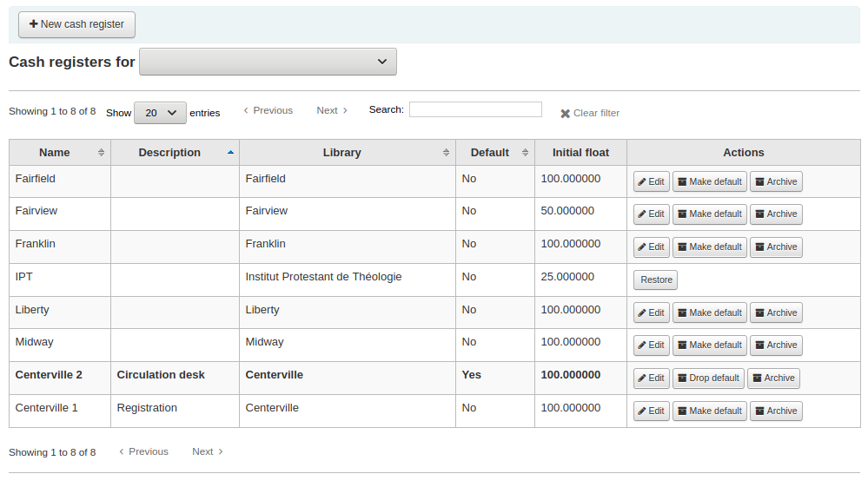The height and width of the screenshot is (487, 868).
Task: Click in the table Search field
Action: [475, 109]
